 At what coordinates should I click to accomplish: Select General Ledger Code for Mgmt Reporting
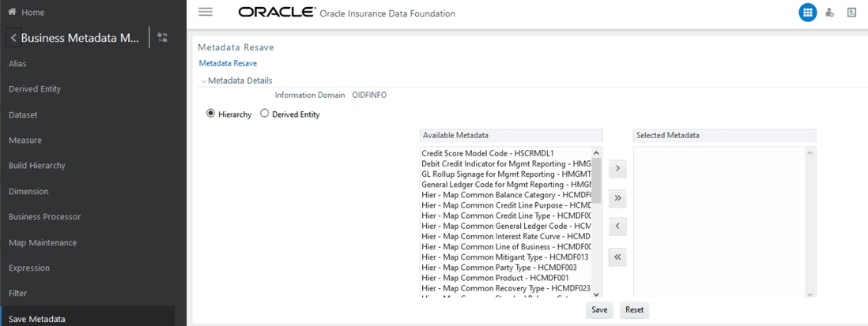click(x=507, y=184)
